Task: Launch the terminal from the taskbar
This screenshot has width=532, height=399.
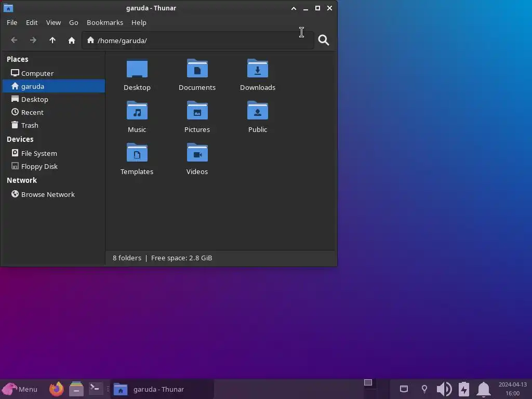Action: tap(95, 389)
